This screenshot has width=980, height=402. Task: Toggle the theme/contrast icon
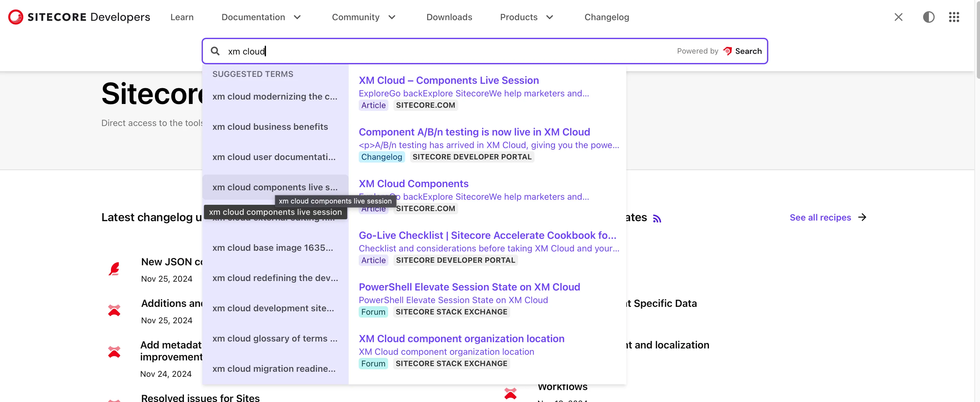click(928, 17)
